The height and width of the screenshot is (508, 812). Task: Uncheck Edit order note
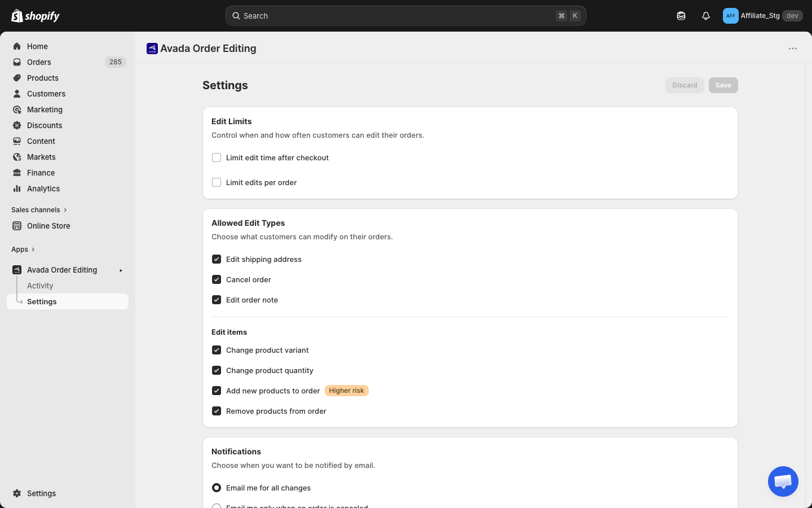[217, 300]
